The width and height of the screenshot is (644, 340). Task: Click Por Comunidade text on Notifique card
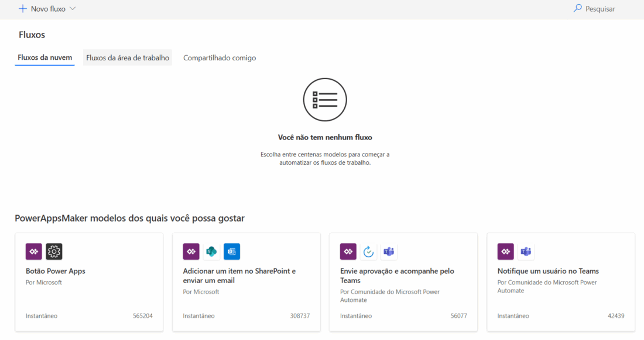point(547,287)
